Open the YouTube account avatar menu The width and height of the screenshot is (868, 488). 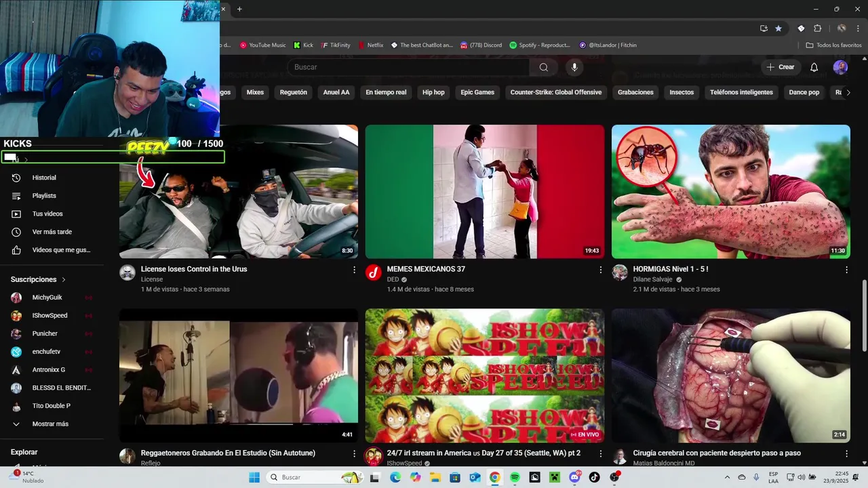coord(840,67)
